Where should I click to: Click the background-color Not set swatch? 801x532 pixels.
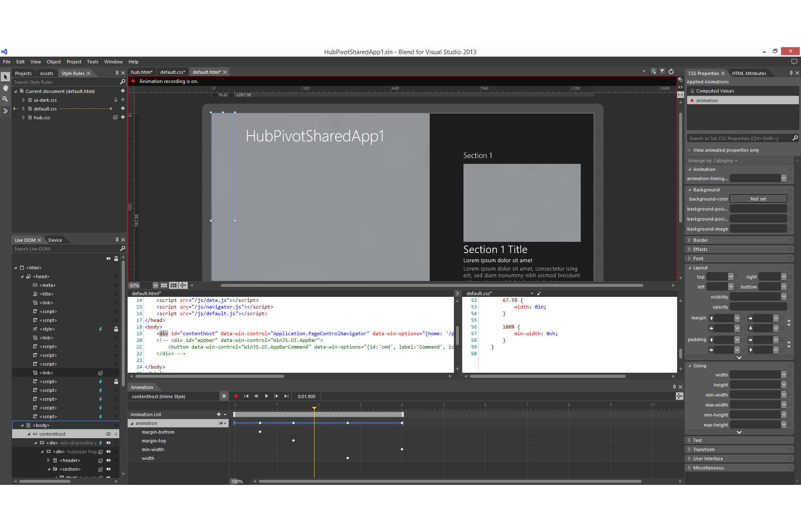[x=758, y=199]
